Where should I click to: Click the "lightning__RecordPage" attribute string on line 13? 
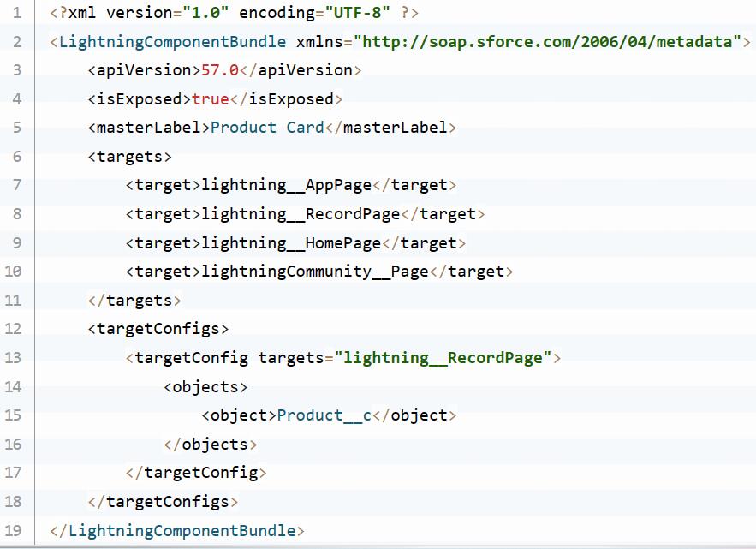pos(443,357)
